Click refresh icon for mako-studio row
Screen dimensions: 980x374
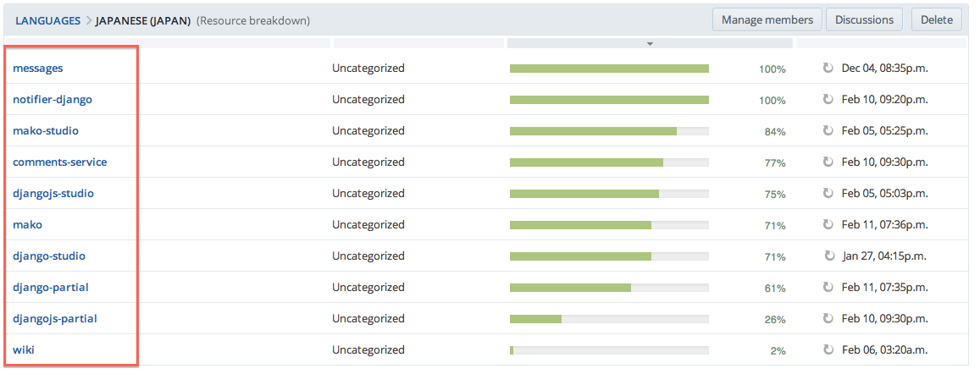point(828,131)
